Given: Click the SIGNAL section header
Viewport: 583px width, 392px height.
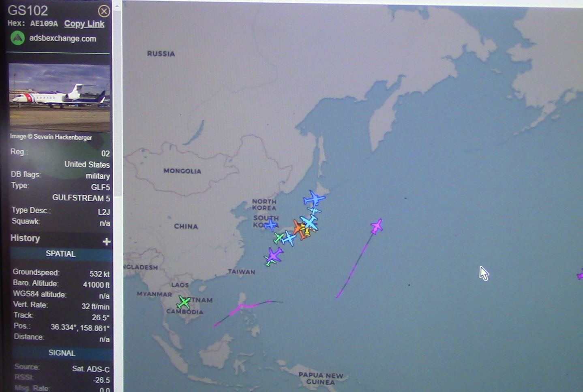Looking at the screenshot, I should point(62,353).
